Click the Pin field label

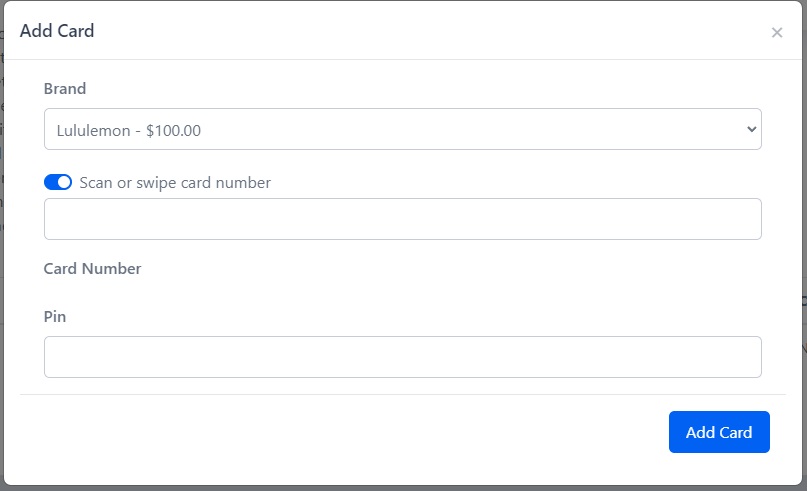click(55, 317)
